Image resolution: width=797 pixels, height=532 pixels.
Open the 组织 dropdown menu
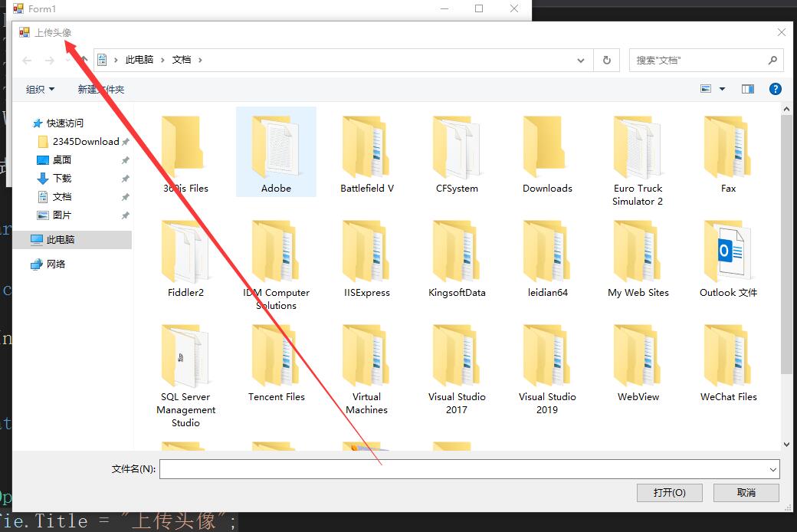[40, 90]
